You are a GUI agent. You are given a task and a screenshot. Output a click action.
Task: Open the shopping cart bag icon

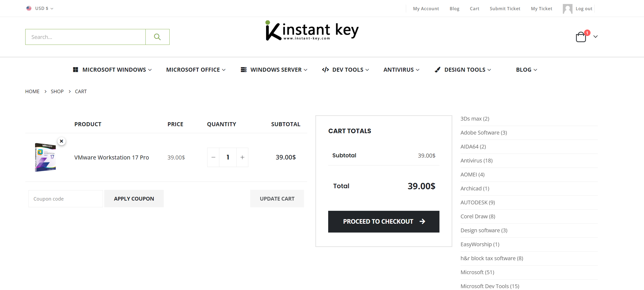tap(581, 37)
